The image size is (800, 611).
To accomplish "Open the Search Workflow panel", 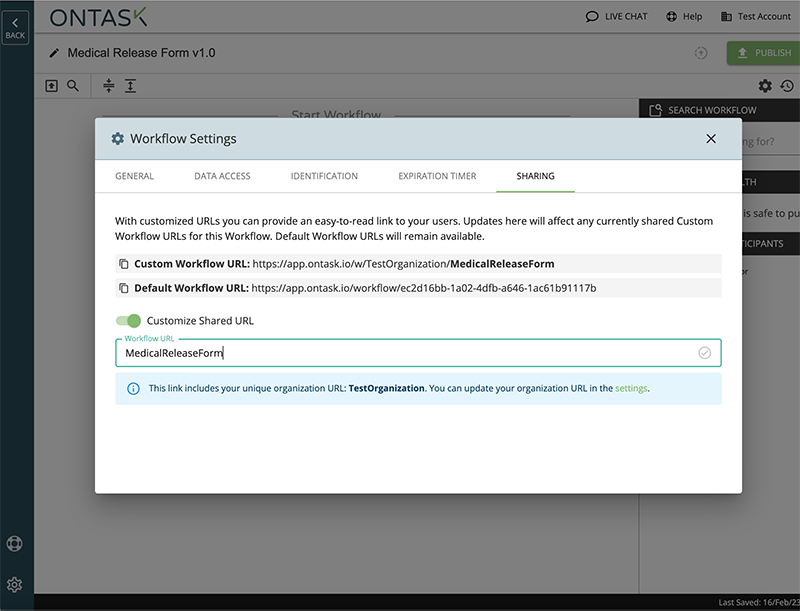I will [x=719, y=110].
